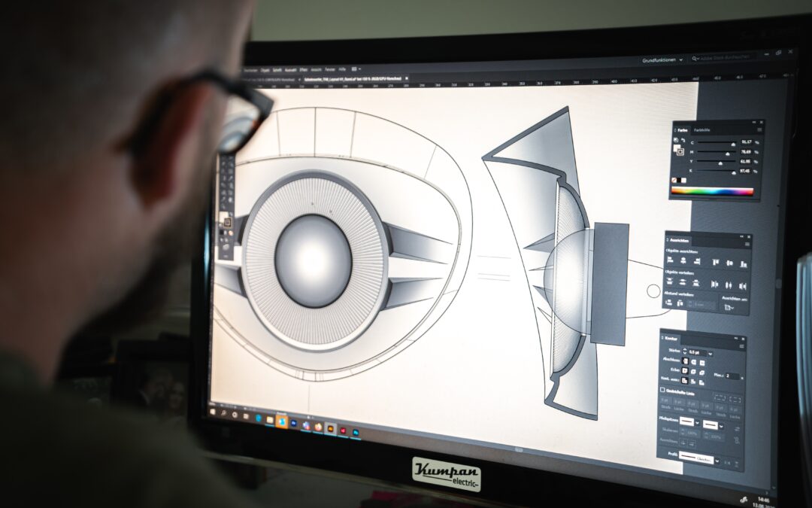Screen dimensions: 812x508
Task: Click horizontal distribute center icon
Action: coord(729,286)
